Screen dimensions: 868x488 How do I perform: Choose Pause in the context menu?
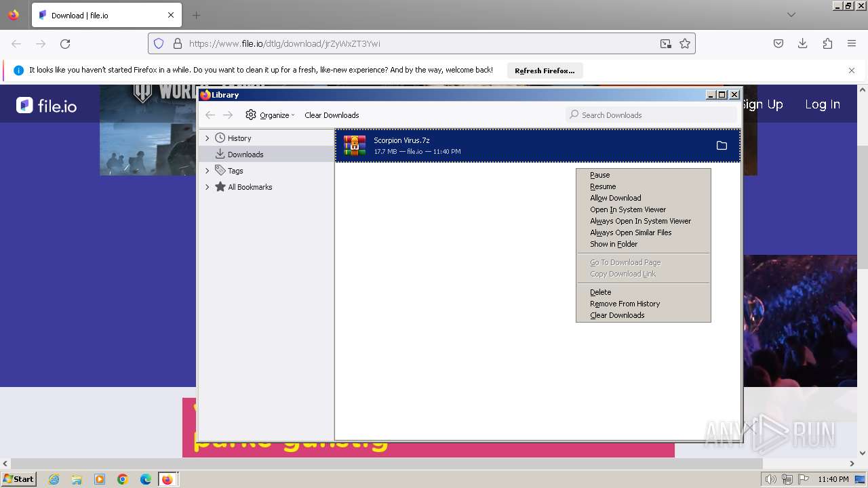point(643,175)
